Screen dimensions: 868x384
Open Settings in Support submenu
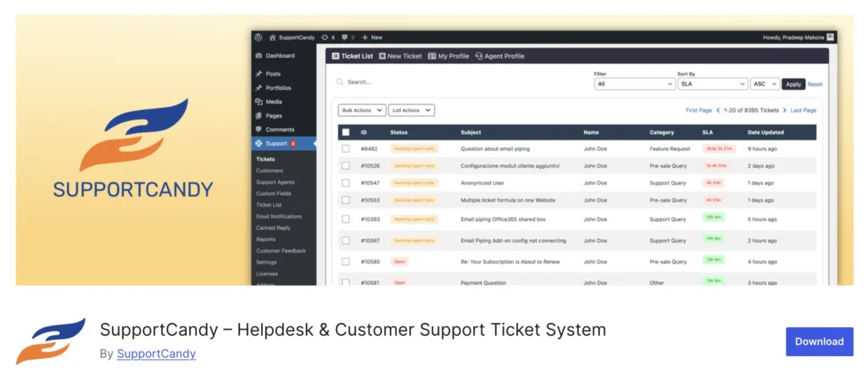point(266,262)
